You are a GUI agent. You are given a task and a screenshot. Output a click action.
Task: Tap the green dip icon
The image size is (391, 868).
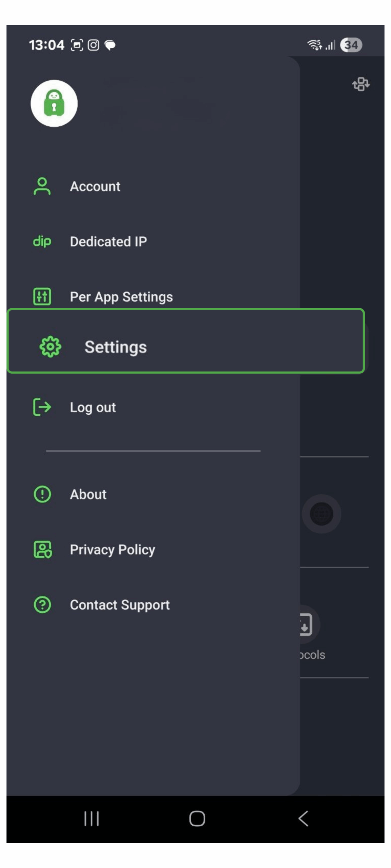click(x=42, y=241)
